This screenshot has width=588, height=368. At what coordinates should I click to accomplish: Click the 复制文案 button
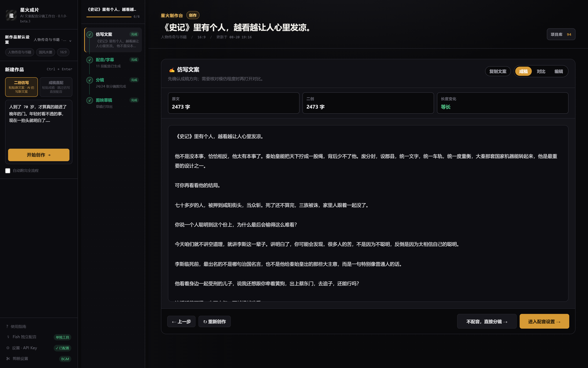498,72
